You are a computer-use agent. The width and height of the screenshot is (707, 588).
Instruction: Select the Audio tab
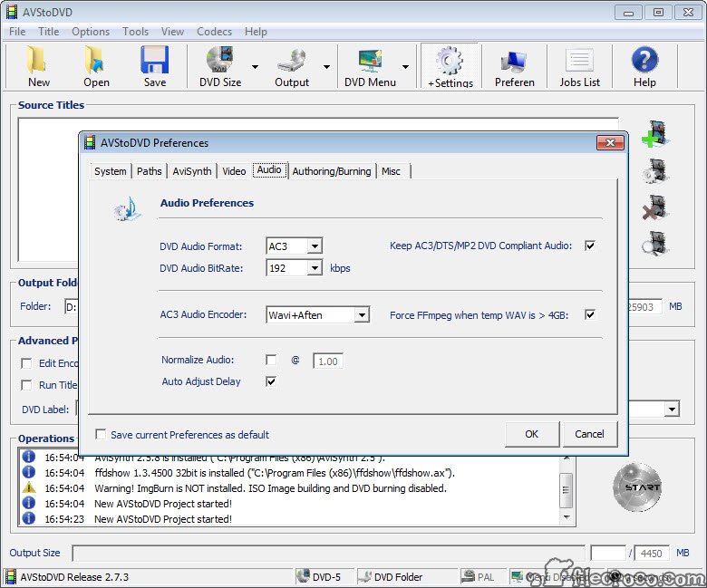click(x=269, y=169)
